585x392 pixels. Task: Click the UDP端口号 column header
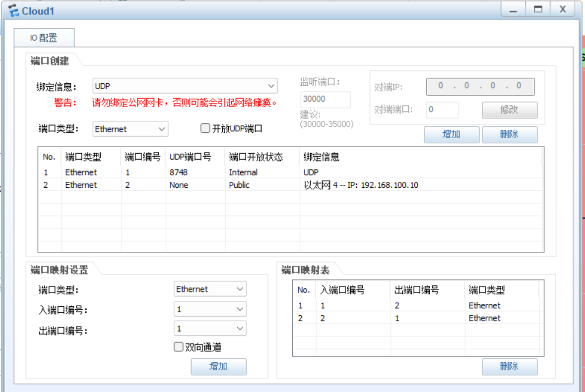195,157
